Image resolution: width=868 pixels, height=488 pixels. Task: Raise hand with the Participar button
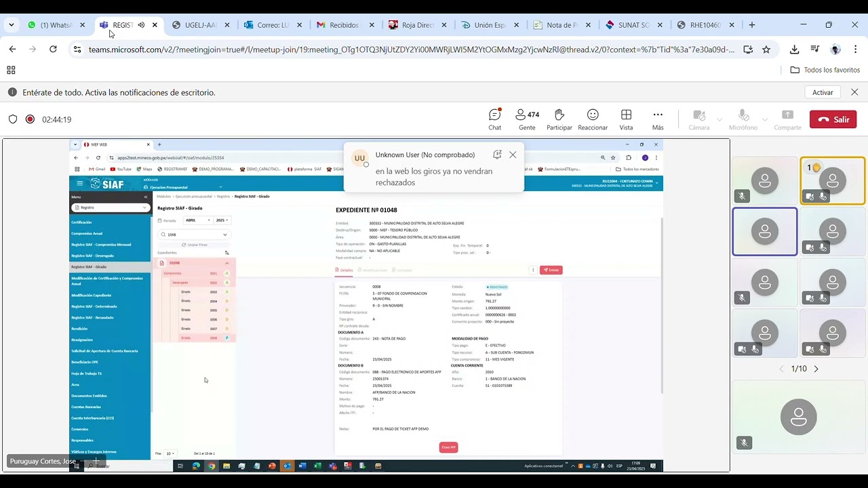pyautogui.click(x=559, y=119)
